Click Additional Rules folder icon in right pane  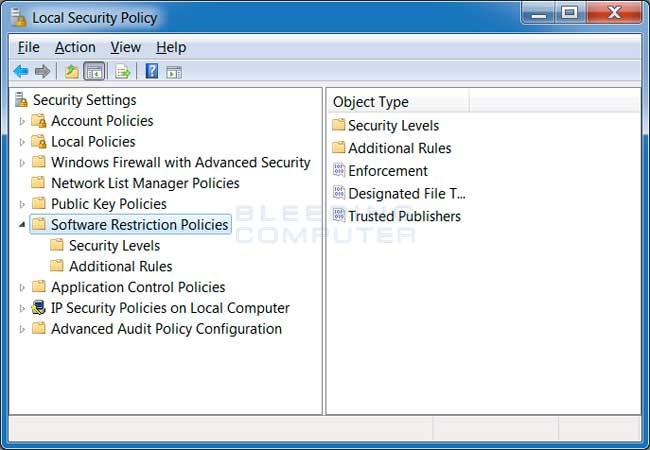point(338,147)
